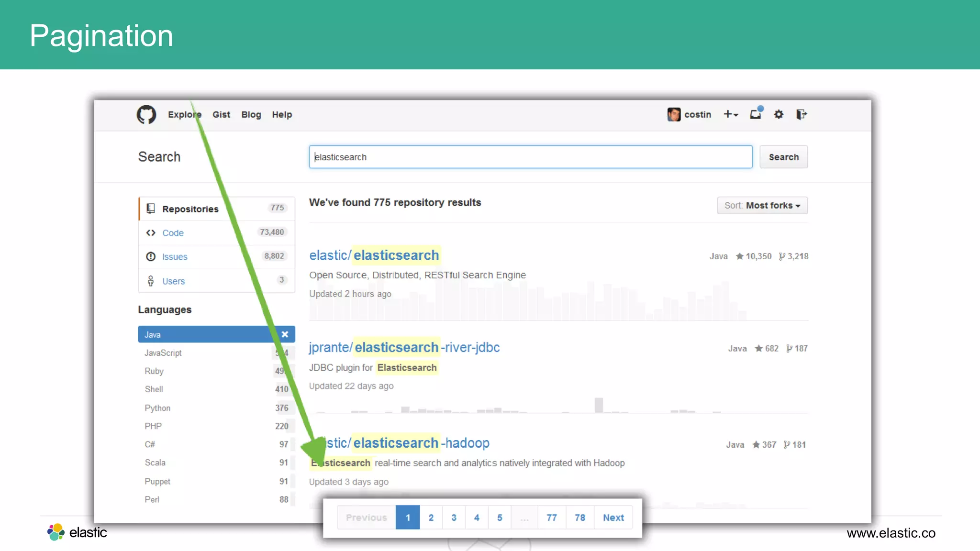Open the Gist menu item
This screenshot has width=980, height=551.
pos(221,115)
